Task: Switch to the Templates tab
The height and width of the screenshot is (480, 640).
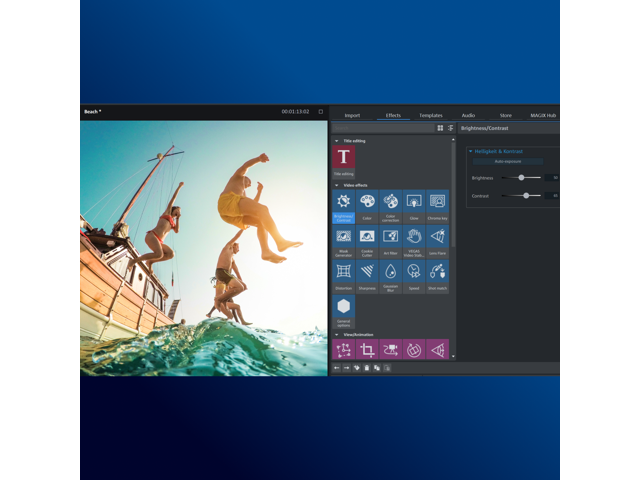Action: coord(431,115)
